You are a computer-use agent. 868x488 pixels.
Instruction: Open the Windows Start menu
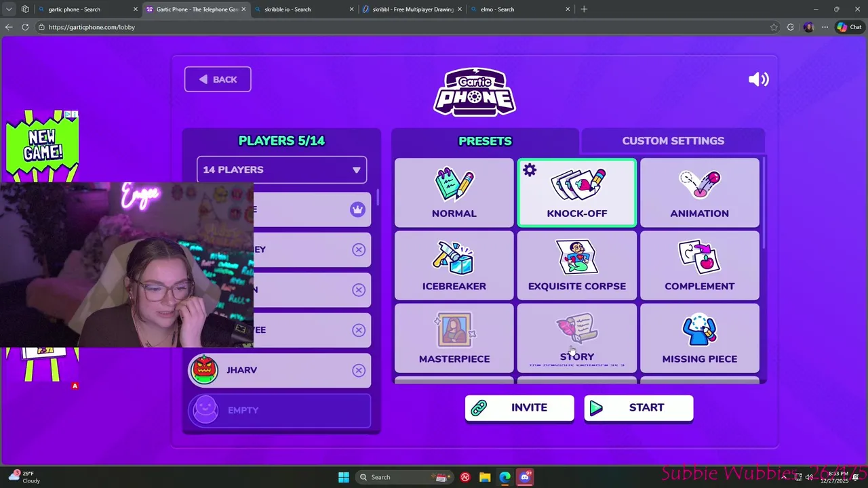tap(343, 477)
